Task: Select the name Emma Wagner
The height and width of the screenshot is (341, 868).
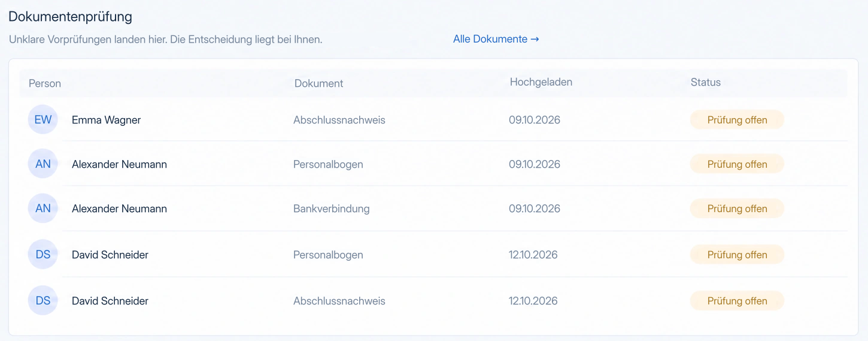Action: [106, 120]
